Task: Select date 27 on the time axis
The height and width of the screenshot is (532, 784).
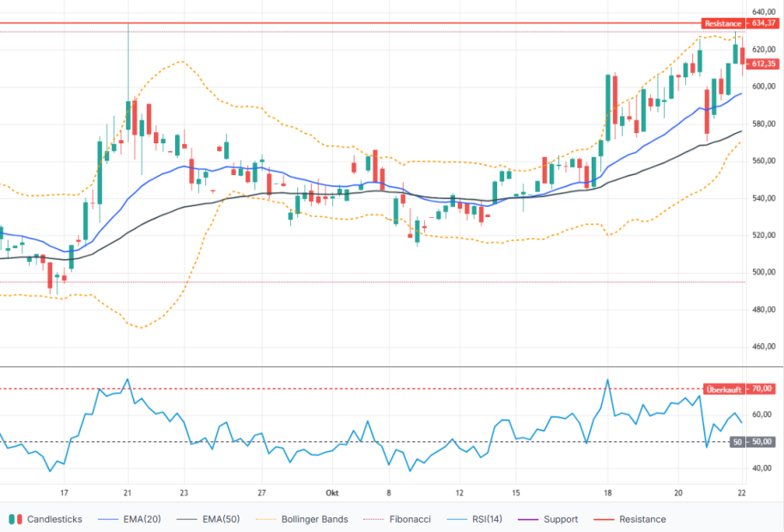Action: coord(262,493)
